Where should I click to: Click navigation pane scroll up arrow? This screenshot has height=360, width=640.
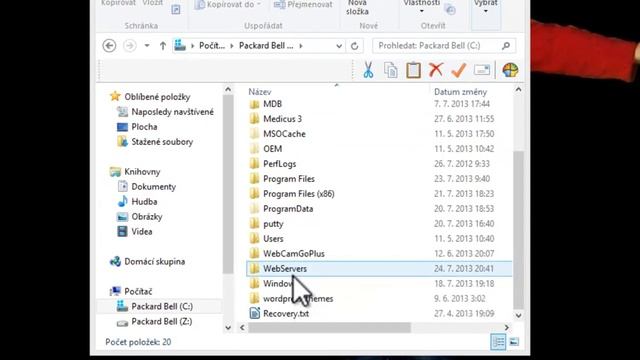228,89
